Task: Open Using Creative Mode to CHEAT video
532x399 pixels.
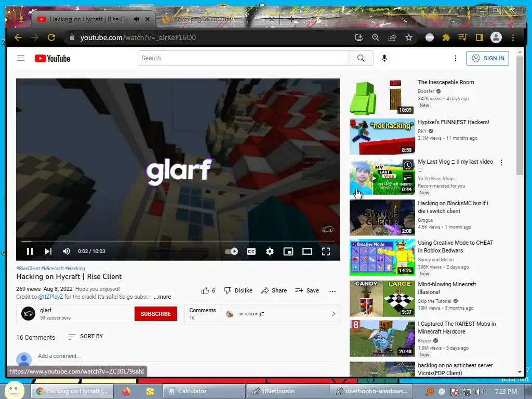Action: click(x=382, y=257)
